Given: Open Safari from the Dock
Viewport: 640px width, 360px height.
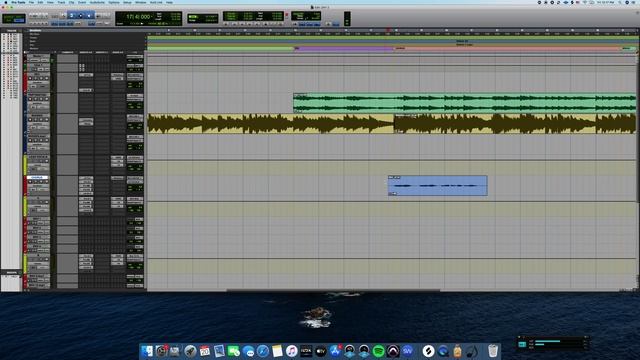Looking at the screenshot, I should [x=262, y=351].
